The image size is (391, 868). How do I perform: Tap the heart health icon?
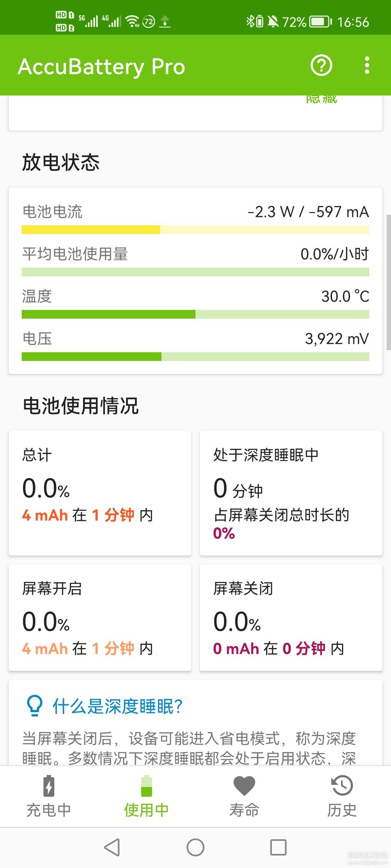pyautogui.click(x=244, y=786)
